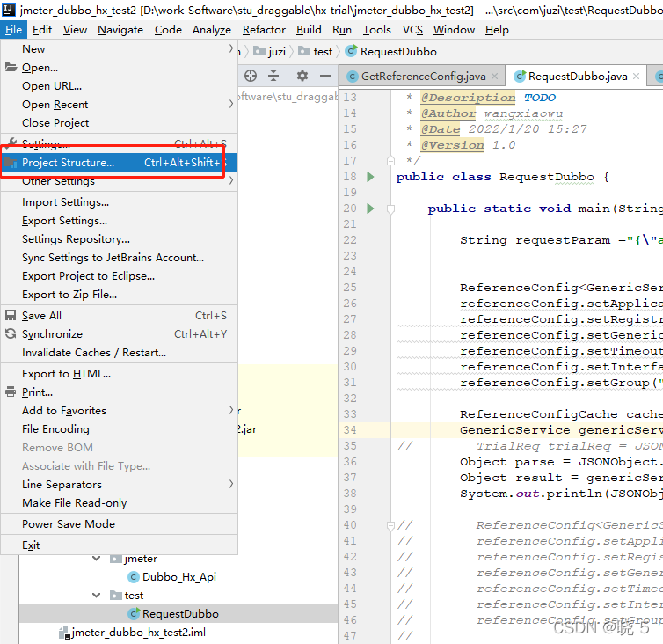Open the Build menu
This screenshot has height=644, width=663.
pos(309,30)
